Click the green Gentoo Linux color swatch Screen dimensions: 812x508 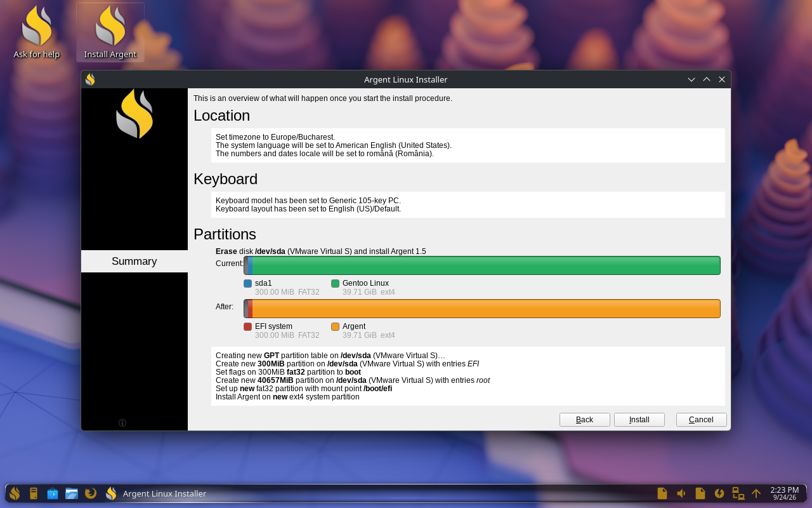(x=336, y=283)
